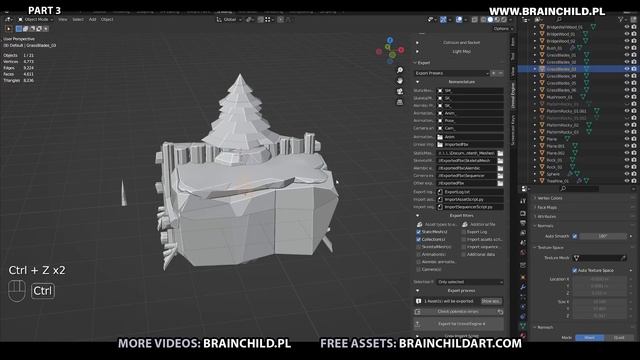Toggle X-ray icon in viewport header
This screenshot has height=360, width=640.
pos(474,19)
